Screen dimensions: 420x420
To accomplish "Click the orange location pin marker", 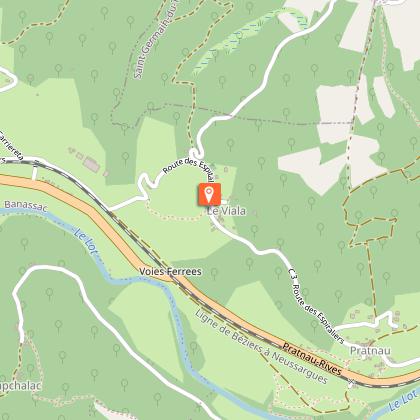I will point(209,194).
